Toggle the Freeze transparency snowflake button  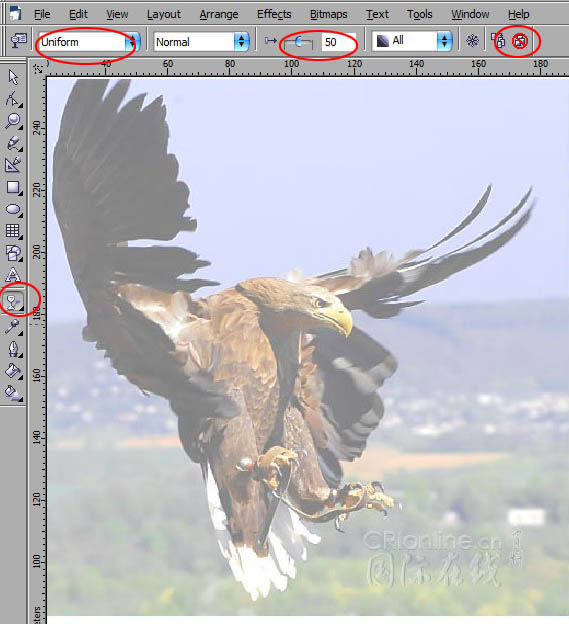(x=472, y=41)
